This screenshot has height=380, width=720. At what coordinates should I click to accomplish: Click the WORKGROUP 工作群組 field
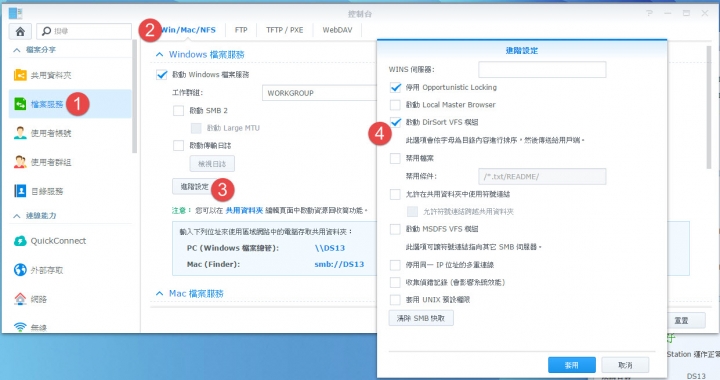point(319,93)
